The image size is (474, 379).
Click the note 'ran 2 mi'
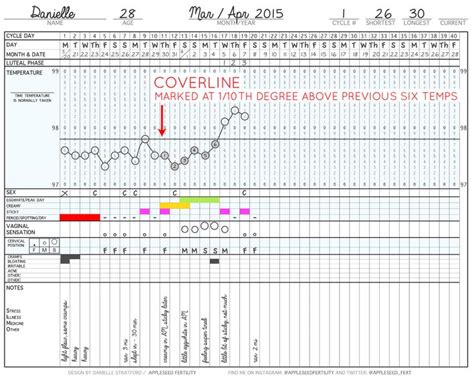[255, 350]
